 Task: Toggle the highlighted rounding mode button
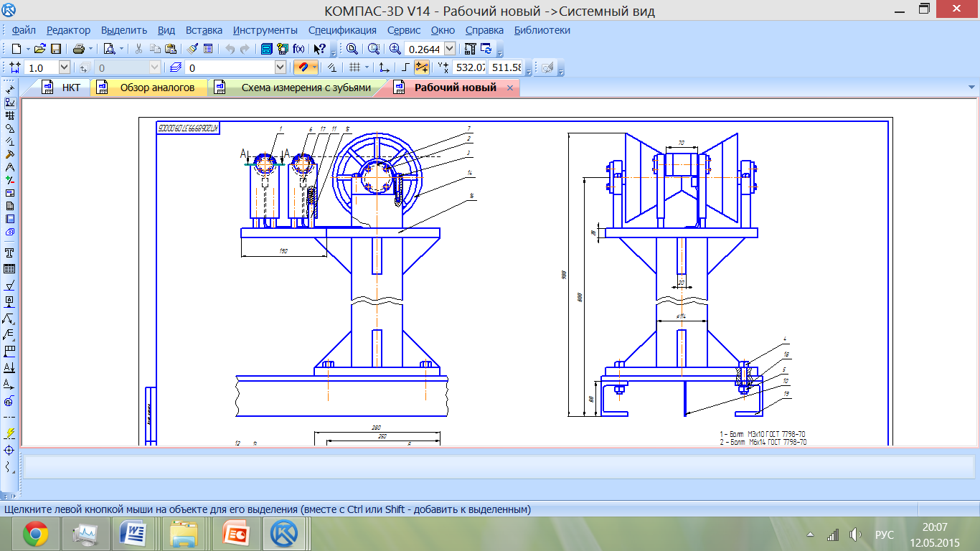(422, 67)
